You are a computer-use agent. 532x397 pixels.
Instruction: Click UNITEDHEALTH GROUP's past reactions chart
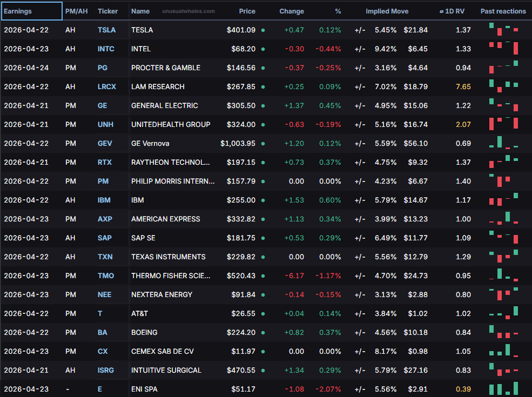pyautogui.click(x=503, y=124)
